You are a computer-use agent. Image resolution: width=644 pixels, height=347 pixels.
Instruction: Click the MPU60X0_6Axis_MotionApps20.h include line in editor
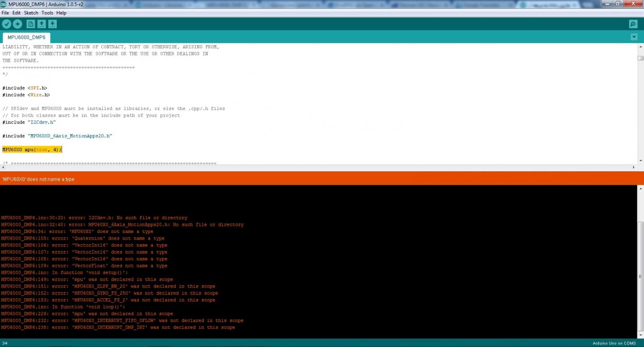click(x=57, y=135)
